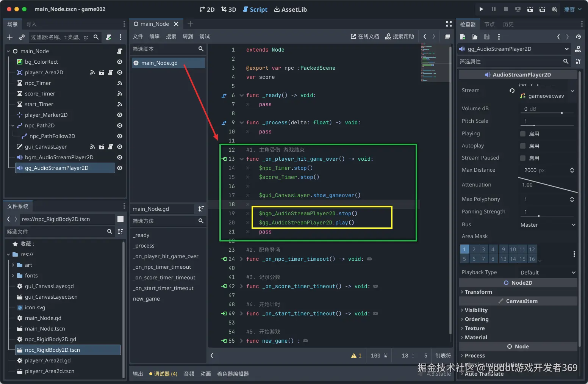Save resource icon in inspector
588x384 pixels.
click(x=487, y=37)
